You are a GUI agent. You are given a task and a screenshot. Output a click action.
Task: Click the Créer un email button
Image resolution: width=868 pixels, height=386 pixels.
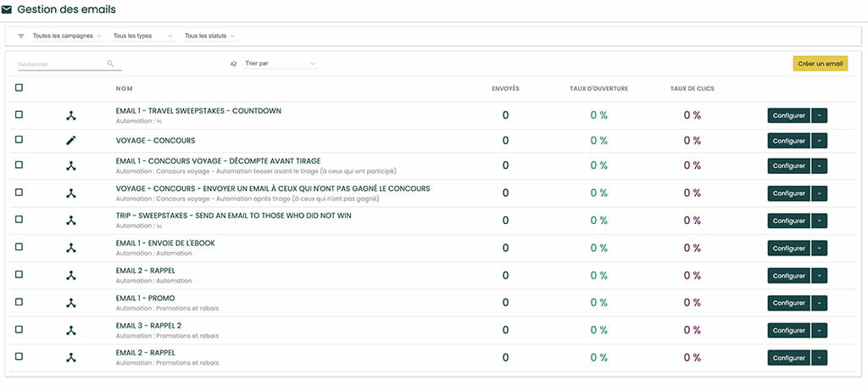(x=820, y=64)
